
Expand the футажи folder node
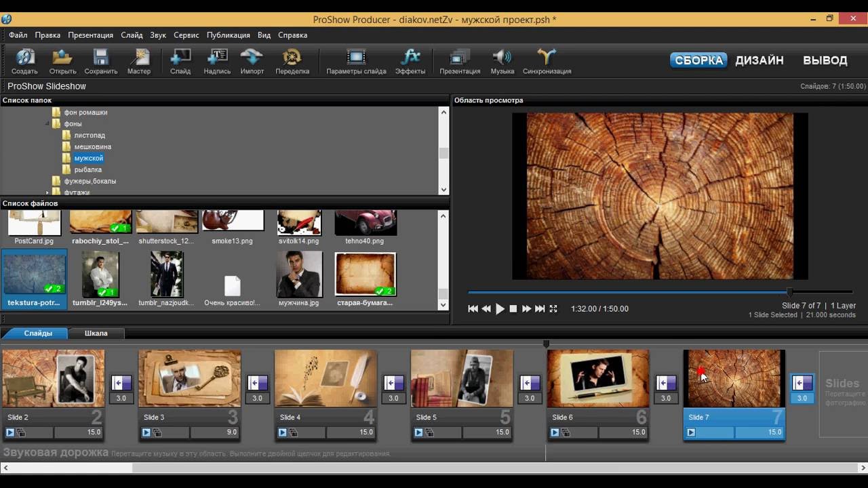tap(47, 192)
